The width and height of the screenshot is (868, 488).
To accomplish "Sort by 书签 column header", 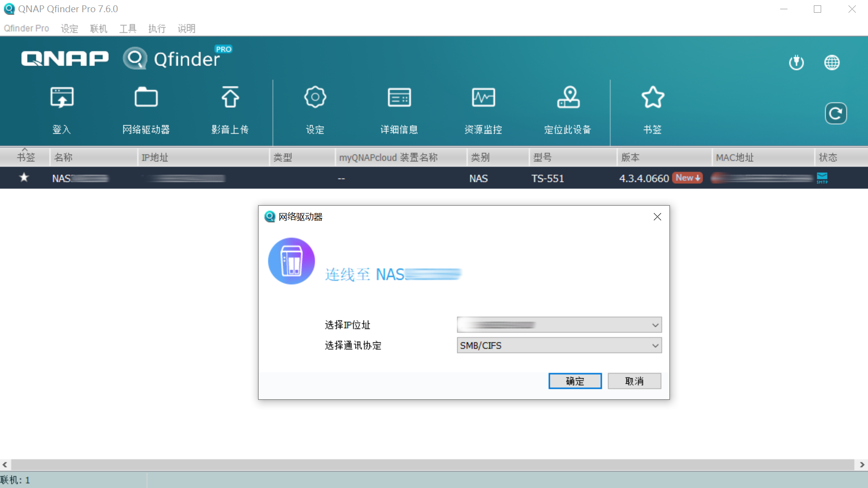I will coord(25,157).
